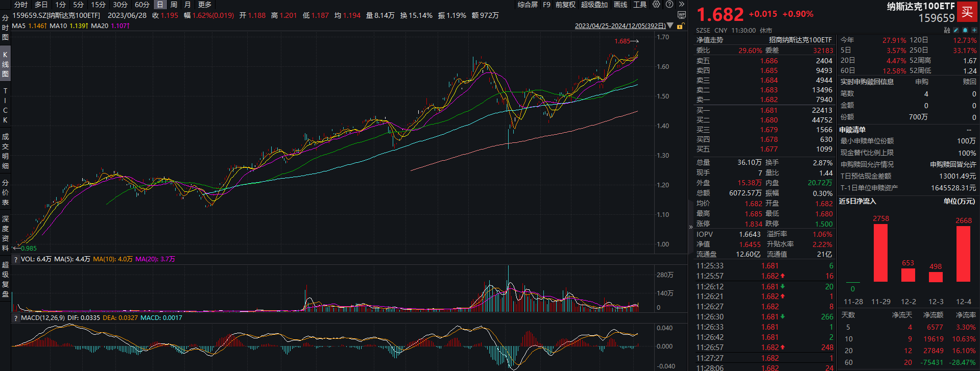This screenshot has height=371, width=980.
Task: Expand more toolbar options double chevron
Action: click(681, 5)
